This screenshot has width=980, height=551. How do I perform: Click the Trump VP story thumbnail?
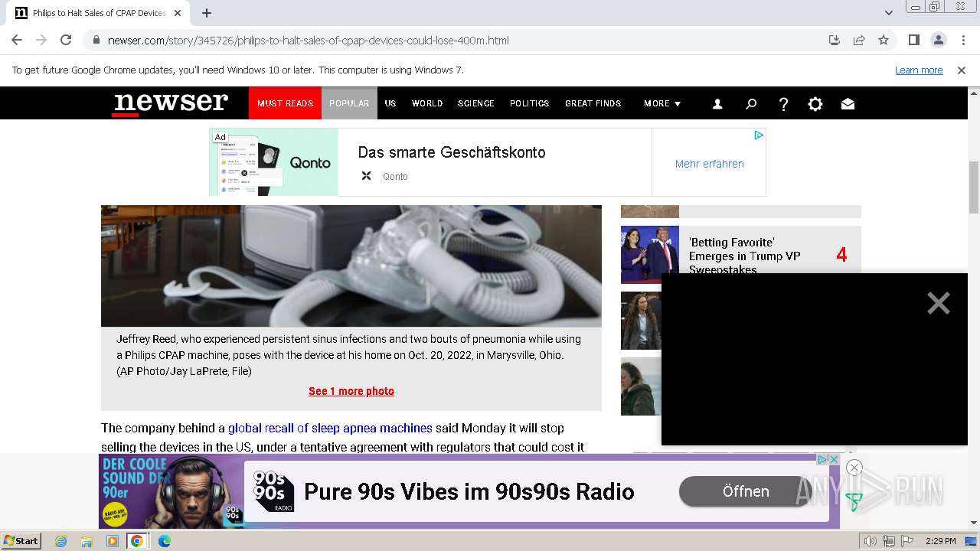coord(650,255)
